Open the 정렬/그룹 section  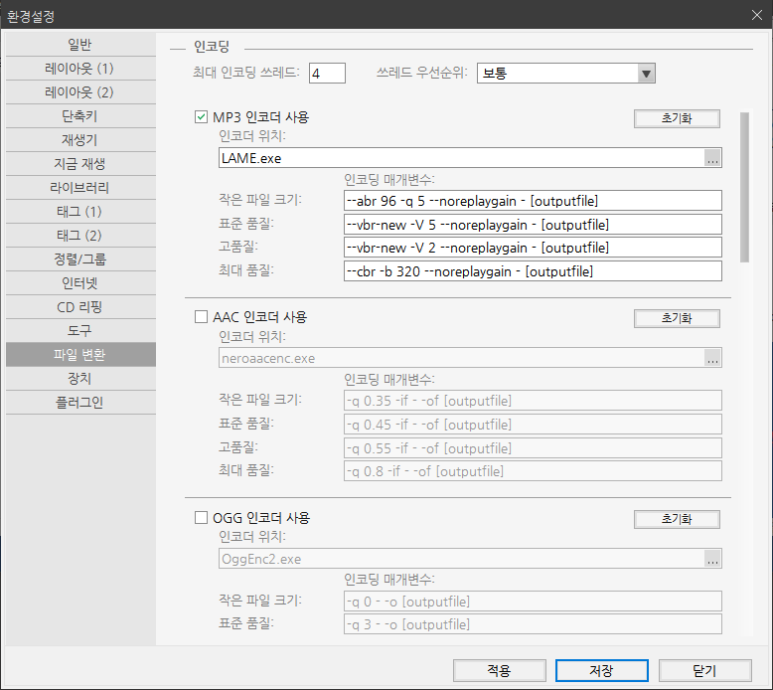pos(81,260)
